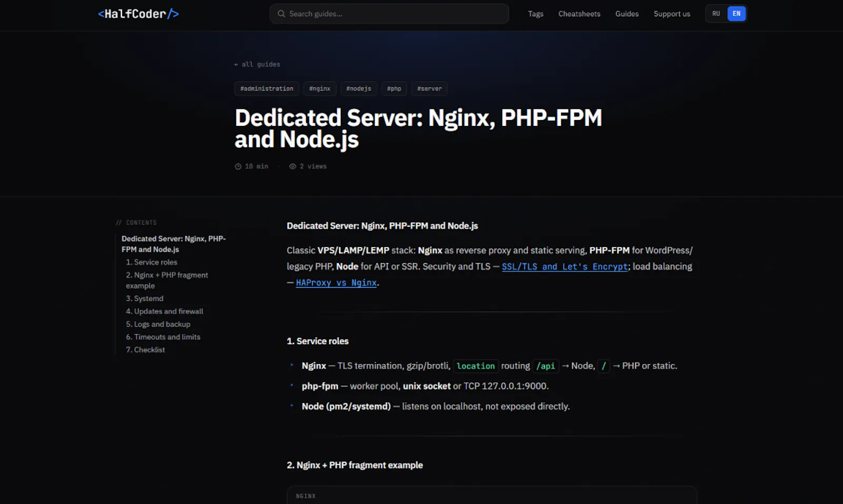Viewport: 843px width, 504px height.
Task: Jump to 1. Service roles in contents
Action: click(x=152, y=262)
